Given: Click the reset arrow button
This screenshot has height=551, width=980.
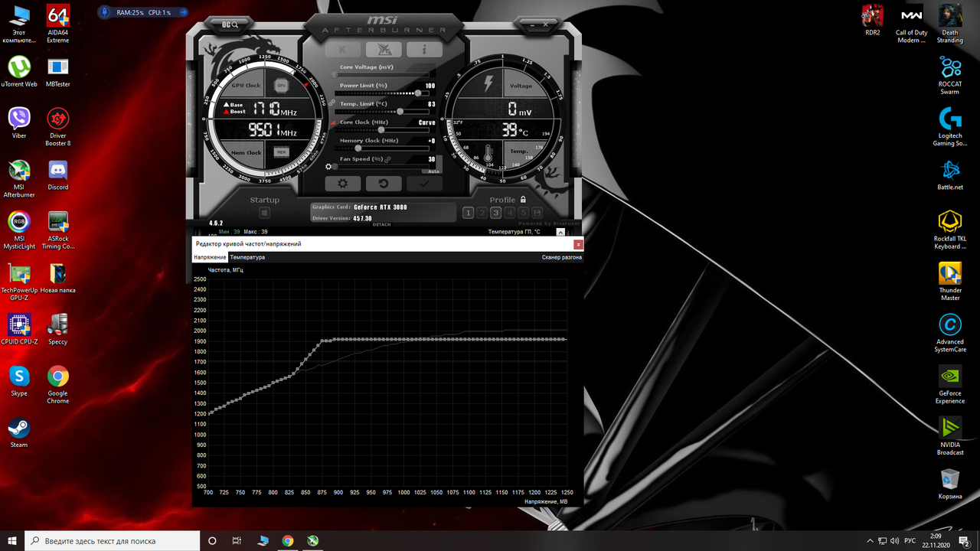Looking at the screenshot, I should click(x=384, y=184).
